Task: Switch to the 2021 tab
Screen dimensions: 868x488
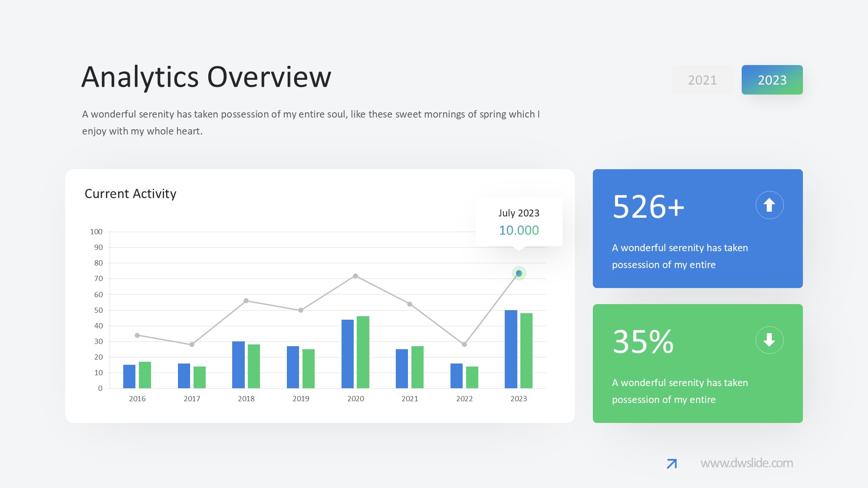Action: pyautogui.click(x=702, y=80)
